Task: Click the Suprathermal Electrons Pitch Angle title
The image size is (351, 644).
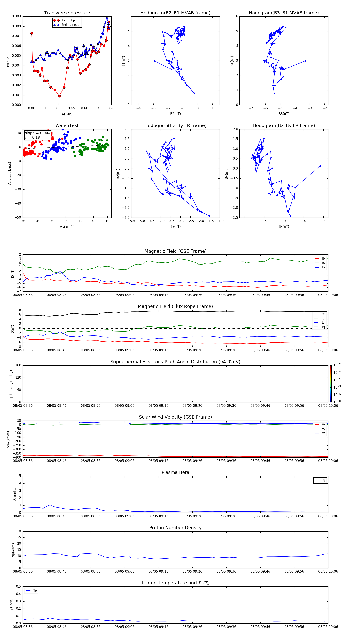Action: [175, 362]
